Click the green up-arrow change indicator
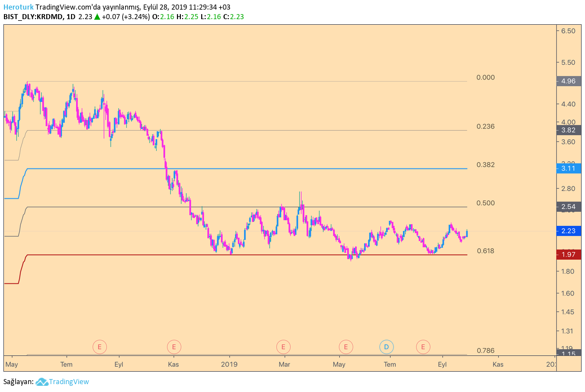This screenshot has height=392, width=585. (x=97, y=16)
